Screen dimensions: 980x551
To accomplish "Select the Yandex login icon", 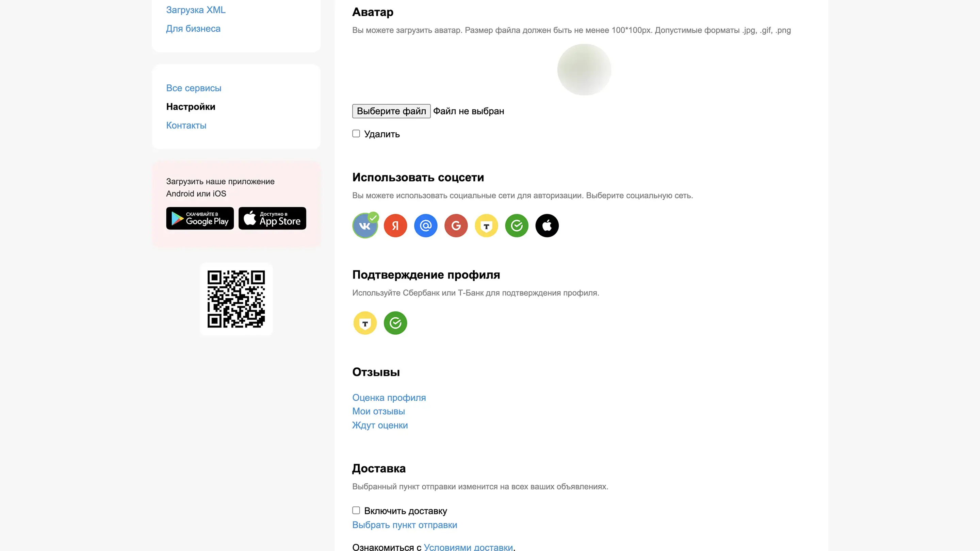I will coord(395,226).
